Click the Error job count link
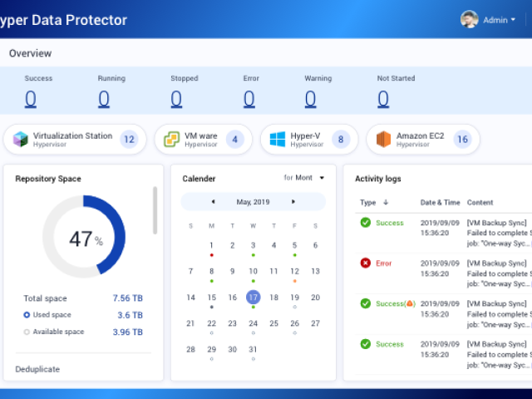 click(x=249, y=99)
